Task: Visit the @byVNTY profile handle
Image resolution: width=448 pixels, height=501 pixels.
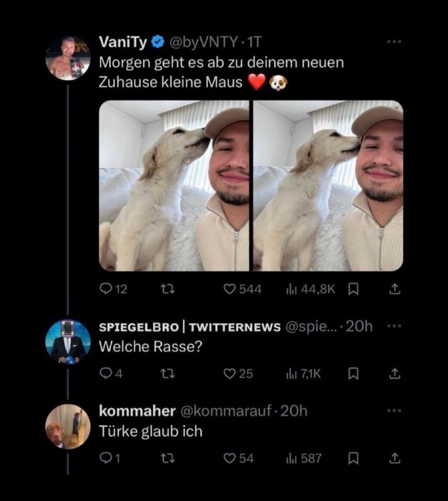Action: [203, 42]
